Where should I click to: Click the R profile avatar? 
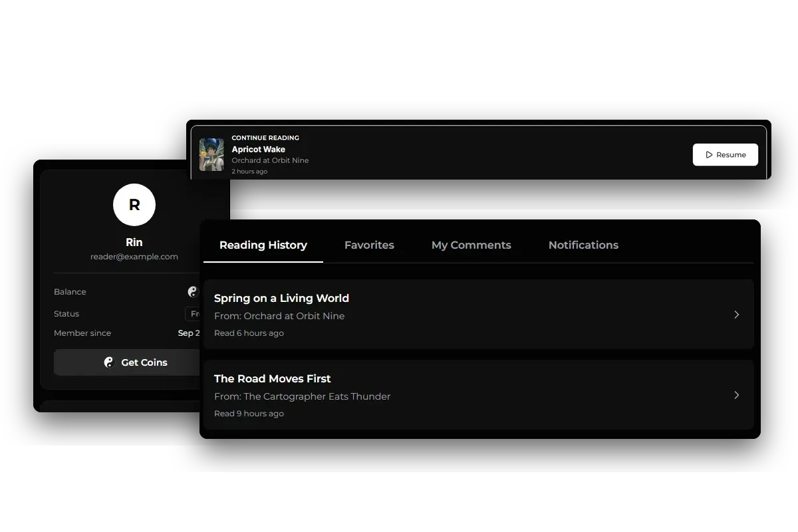coord(134,205)
